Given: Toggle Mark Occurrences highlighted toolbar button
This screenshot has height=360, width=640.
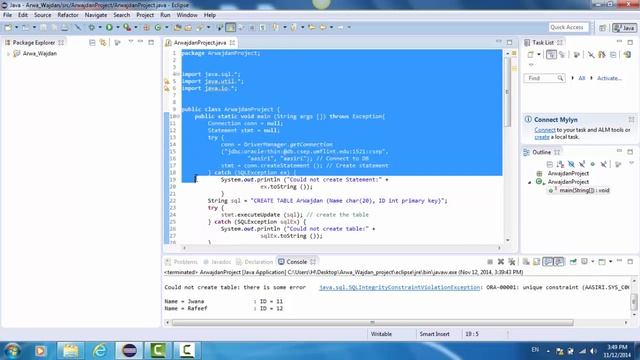Looking at the screenshot, I should point(231,27).
